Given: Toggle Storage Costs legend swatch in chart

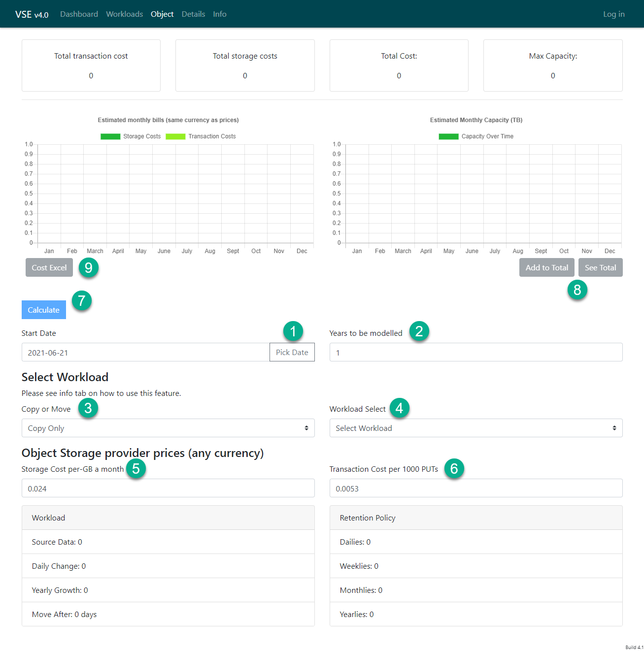Looking at the screenshot, I should [x=110, y=136].
